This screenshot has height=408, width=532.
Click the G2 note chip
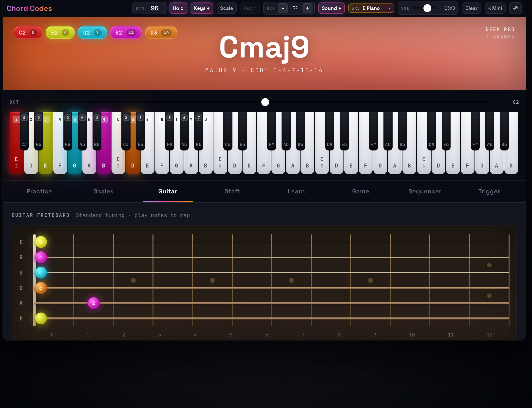92,33
